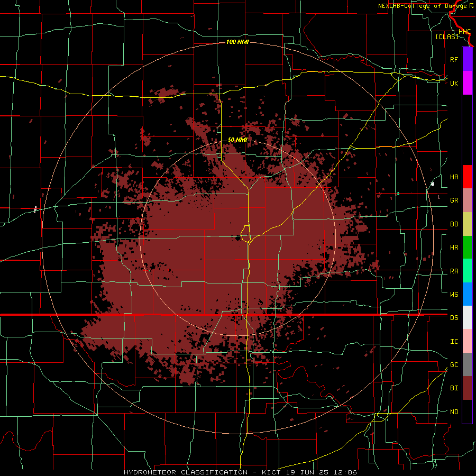Click the 'HHC' product code text
The height and width of the screenshot is (476, 476).
[464, 32]
